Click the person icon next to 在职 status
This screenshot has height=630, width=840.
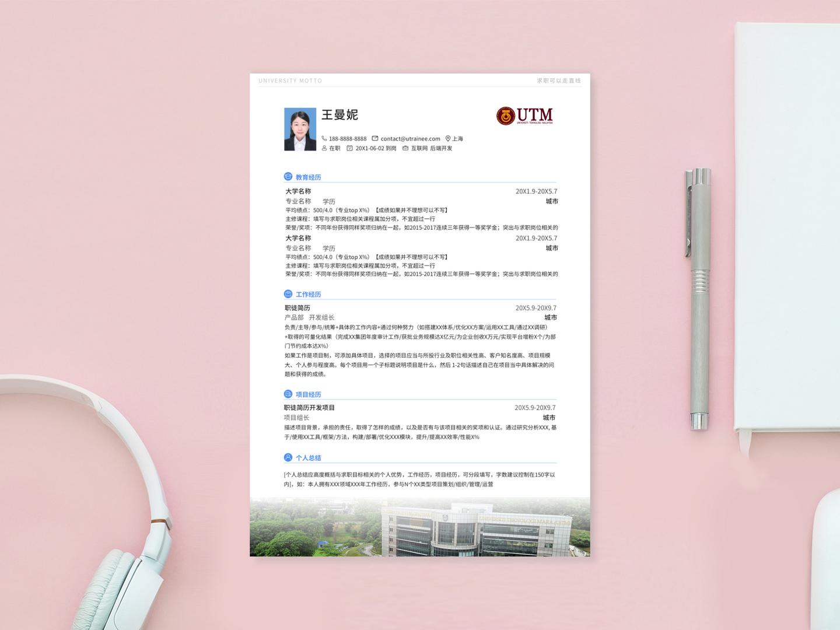324,149
